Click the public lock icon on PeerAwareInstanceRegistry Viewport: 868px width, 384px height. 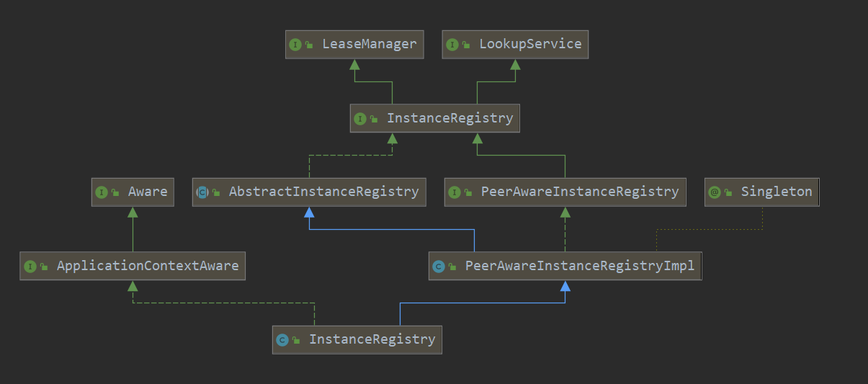click(468, 193)
